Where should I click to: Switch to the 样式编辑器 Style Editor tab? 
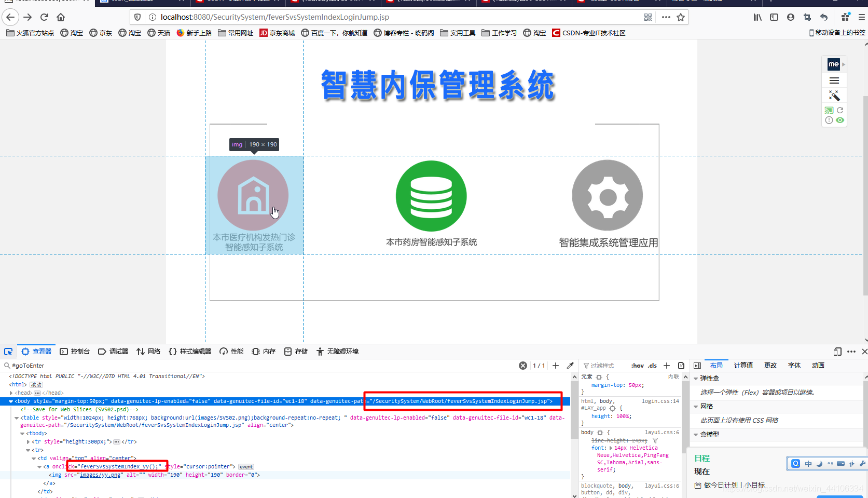click(x=190, y=352)
